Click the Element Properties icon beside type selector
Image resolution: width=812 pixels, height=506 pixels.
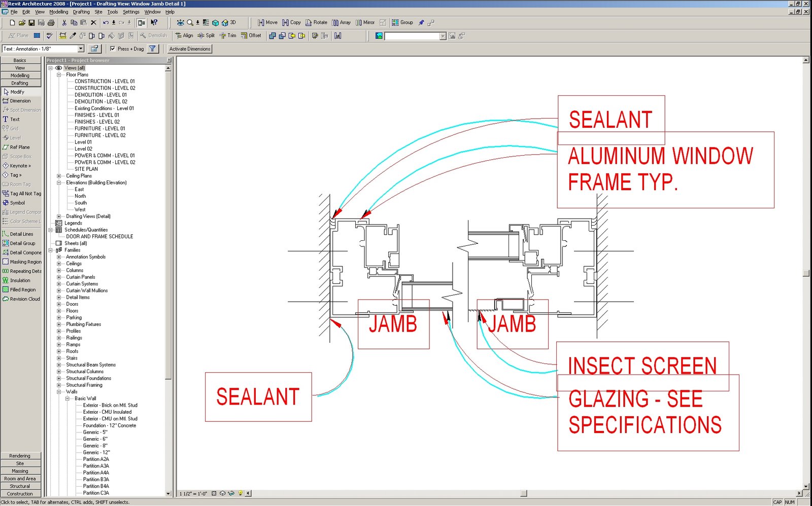94,49
